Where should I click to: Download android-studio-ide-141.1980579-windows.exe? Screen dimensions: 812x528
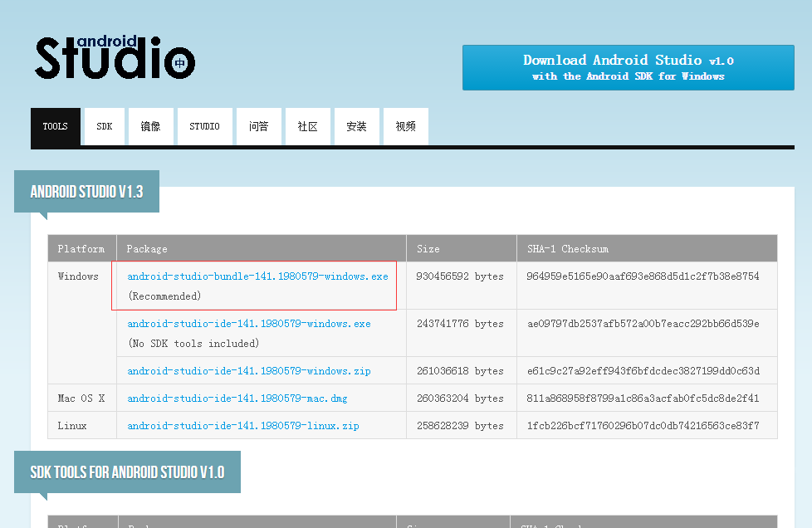[x=249, y=324]
